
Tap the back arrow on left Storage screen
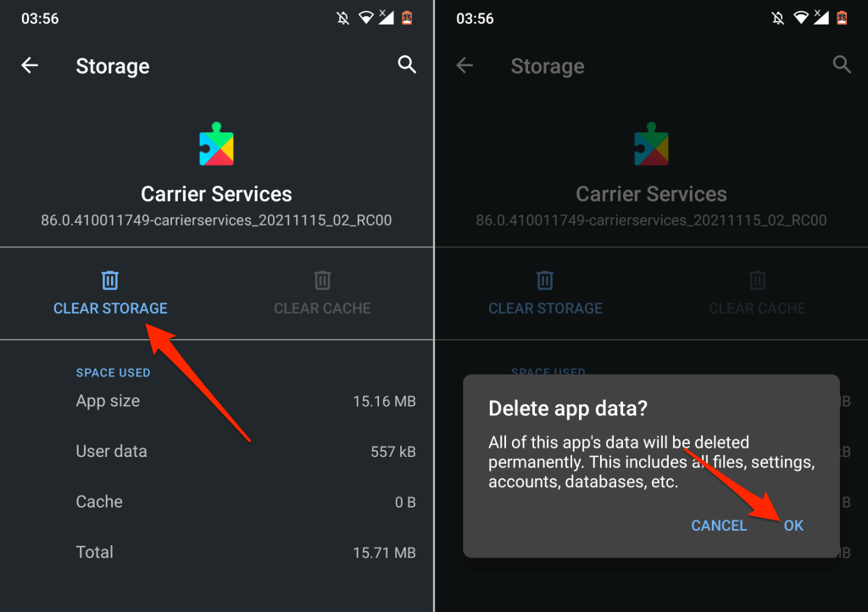pos(30,66)
